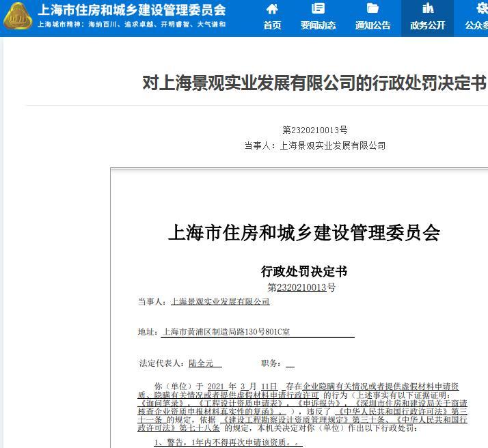Click the document title 行政处罚决定书 inside the document
488x448 pixels.
303,271
